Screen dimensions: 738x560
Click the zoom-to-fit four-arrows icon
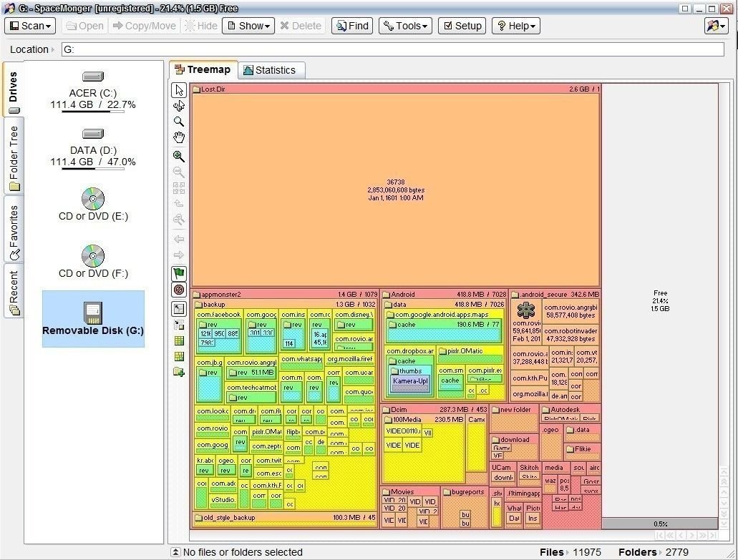[x=179, y=188]
